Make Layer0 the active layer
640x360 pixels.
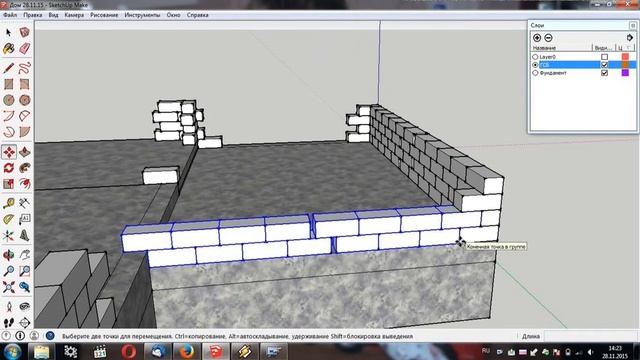tap(535, 57)
